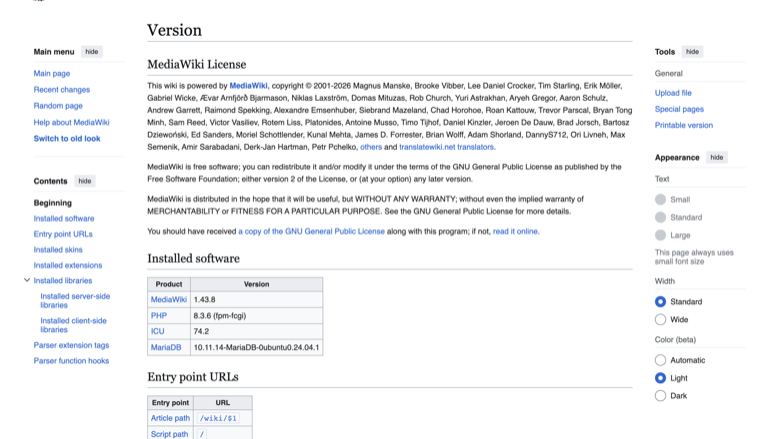Click Switch to old look
Viewport: 780px width, 439px height.
click(67, 139)
